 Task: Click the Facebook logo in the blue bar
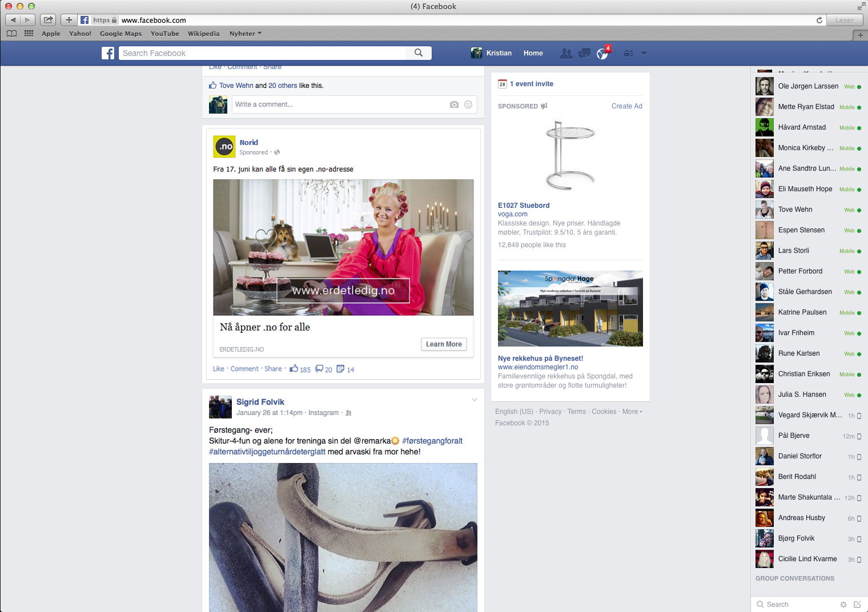coord(108,53)
